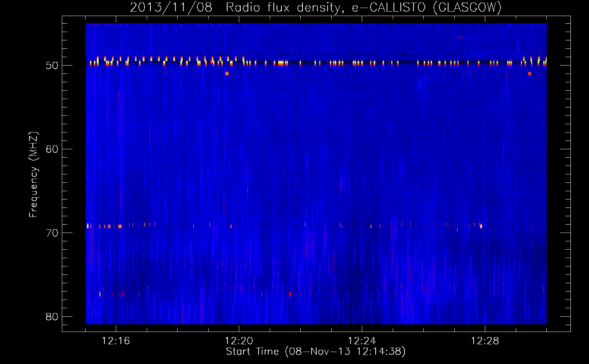589x364 pixels.
Task: Click the 12:24 time tick label
Action: pos(362,341)
